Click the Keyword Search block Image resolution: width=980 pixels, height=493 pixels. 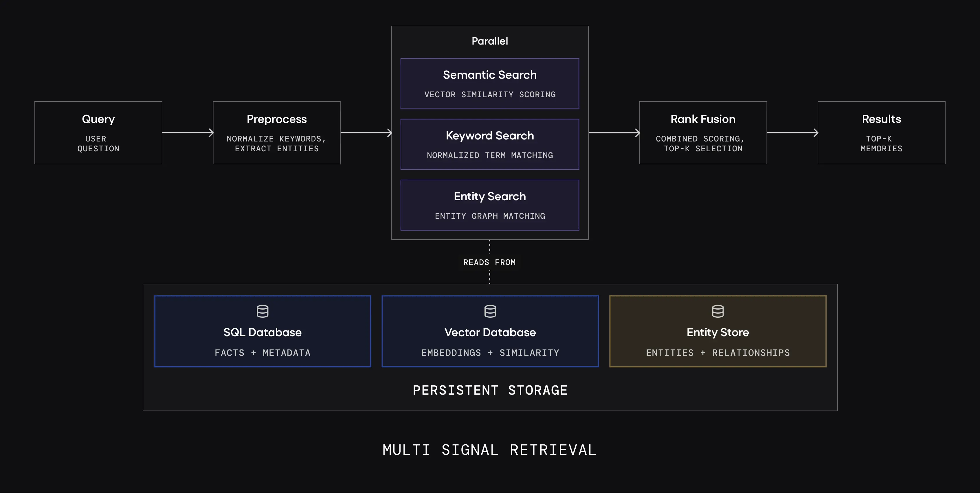[490, 144]
